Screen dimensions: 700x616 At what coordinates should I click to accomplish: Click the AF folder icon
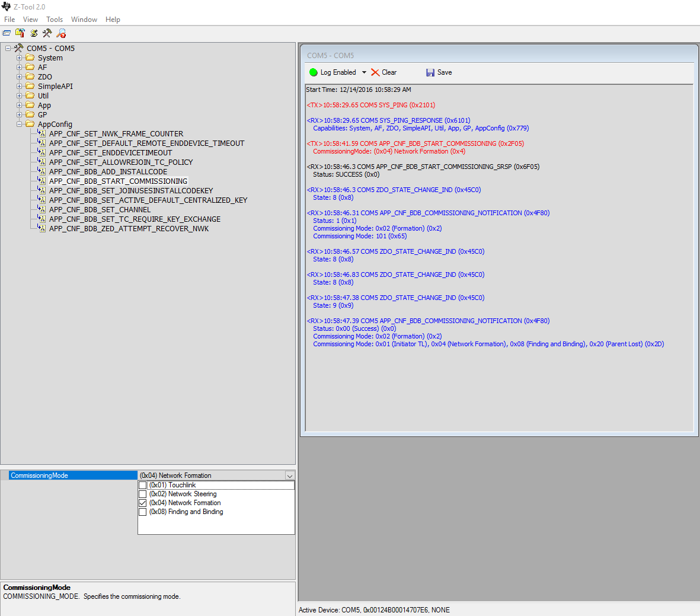click(x=30, y=67)
